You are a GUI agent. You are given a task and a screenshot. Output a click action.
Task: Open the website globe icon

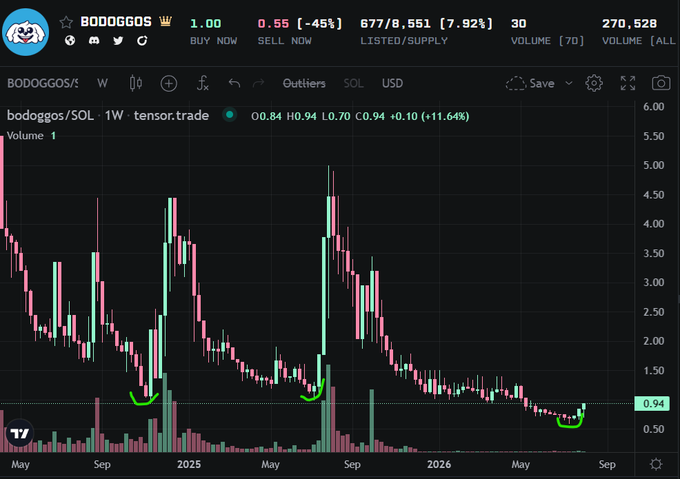70,41
